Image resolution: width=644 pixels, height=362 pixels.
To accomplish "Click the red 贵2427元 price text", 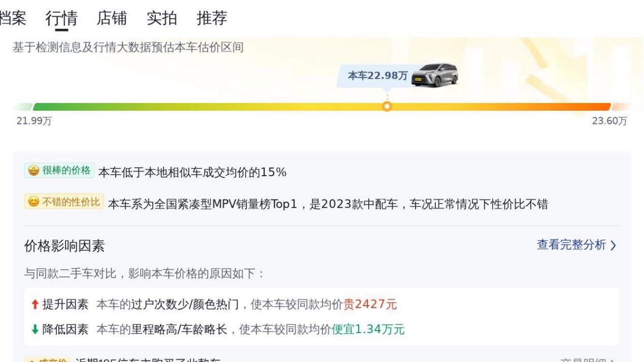I will 370,304.
